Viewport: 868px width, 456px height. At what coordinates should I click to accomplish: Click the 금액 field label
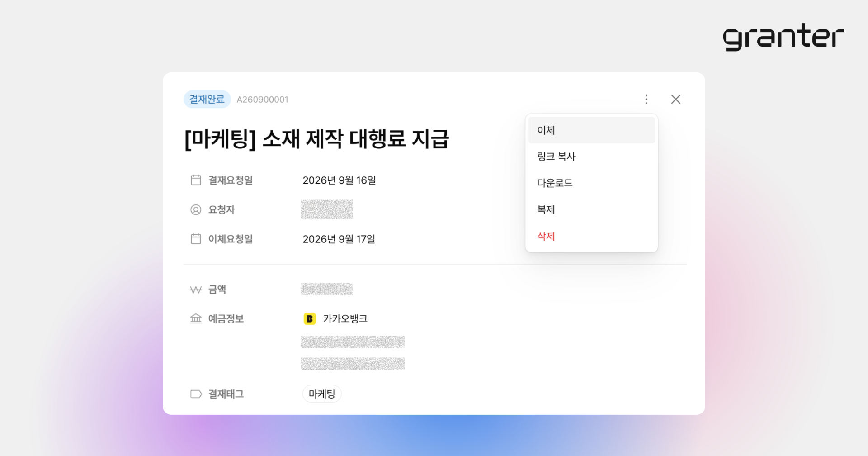pyautogui.click(x=217, y=290)
